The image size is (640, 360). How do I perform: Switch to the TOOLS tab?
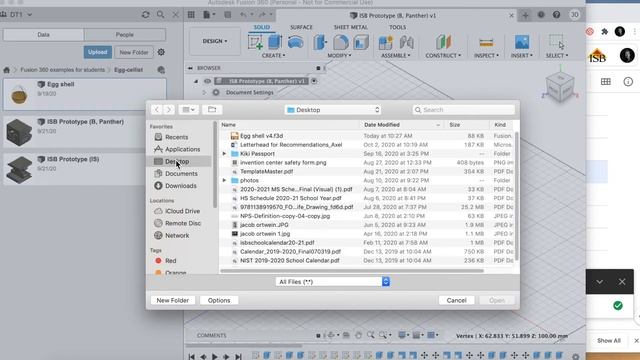(x=397, y=27)
